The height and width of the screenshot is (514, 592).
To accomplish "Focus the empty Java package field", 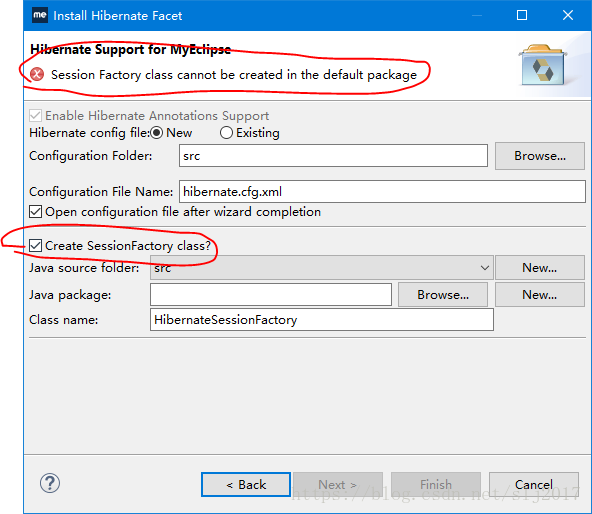I will click(x=271, y=295).
